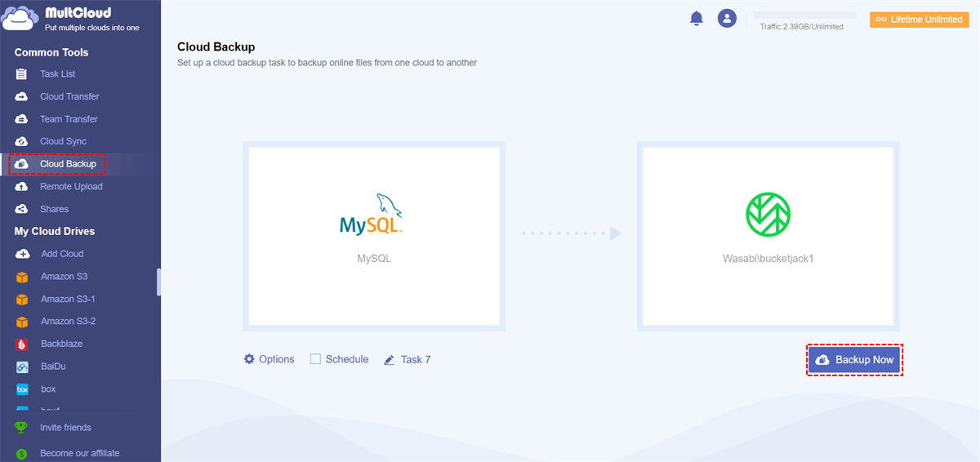Click the Amazon S3-1 drive icon
980x462 pixels.
tap(22, 300)
